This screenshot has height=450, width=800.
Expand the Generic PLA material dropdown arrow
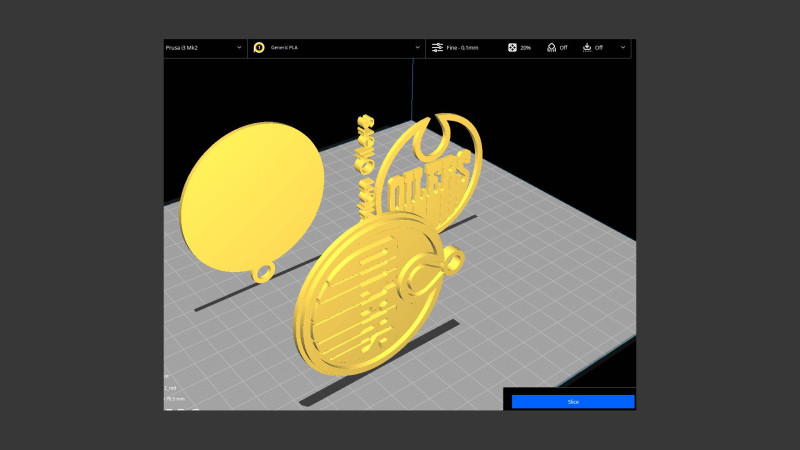pyautogui.click(x=417, y=47)
